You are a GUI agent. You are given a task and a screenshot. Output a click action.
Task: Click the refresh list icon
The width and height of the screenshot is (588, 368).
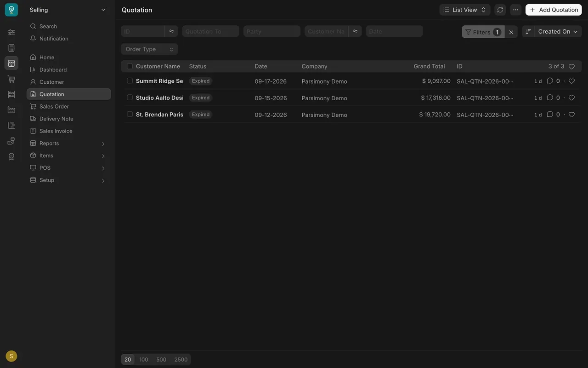[x=500, y=10]
